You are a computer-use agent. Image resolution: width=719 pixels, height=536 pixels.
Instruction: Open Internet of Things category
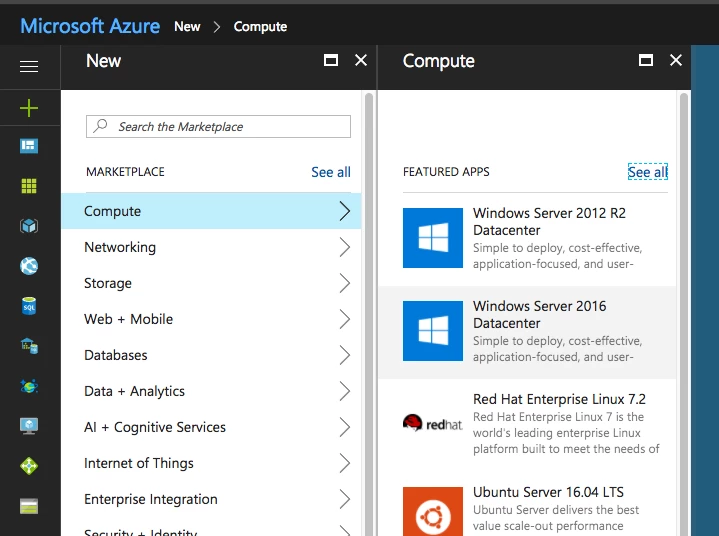pyautogui.click(x=211, y=463)
